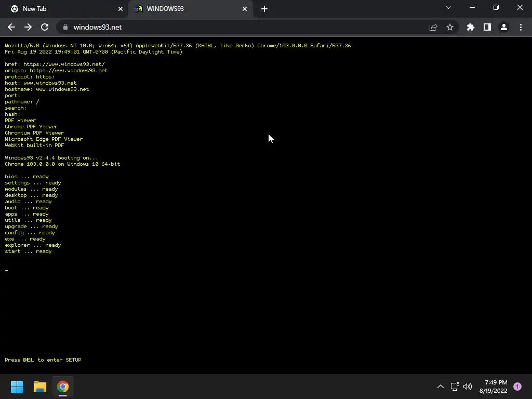The image size is (532, 399).
Task: Open the Windows Start menu
Action: (x=17, y=387)
